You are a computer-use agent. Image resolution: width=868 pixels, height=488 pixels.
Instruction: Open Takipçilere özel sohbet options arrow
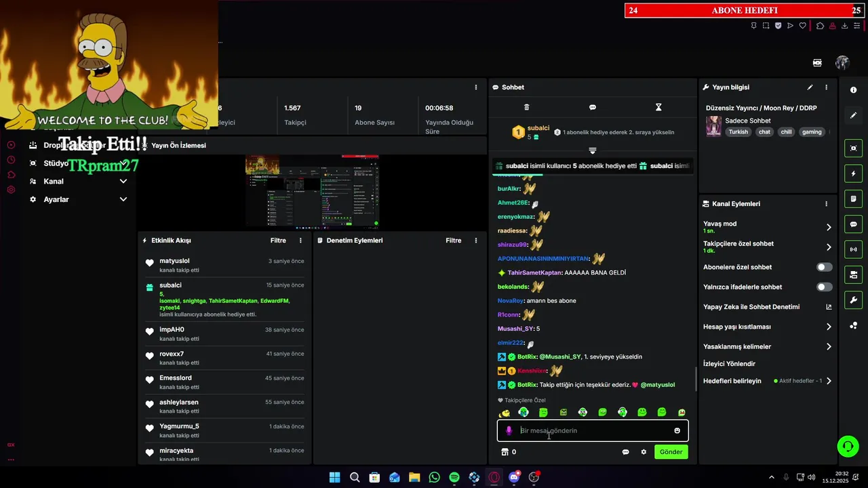829,247
